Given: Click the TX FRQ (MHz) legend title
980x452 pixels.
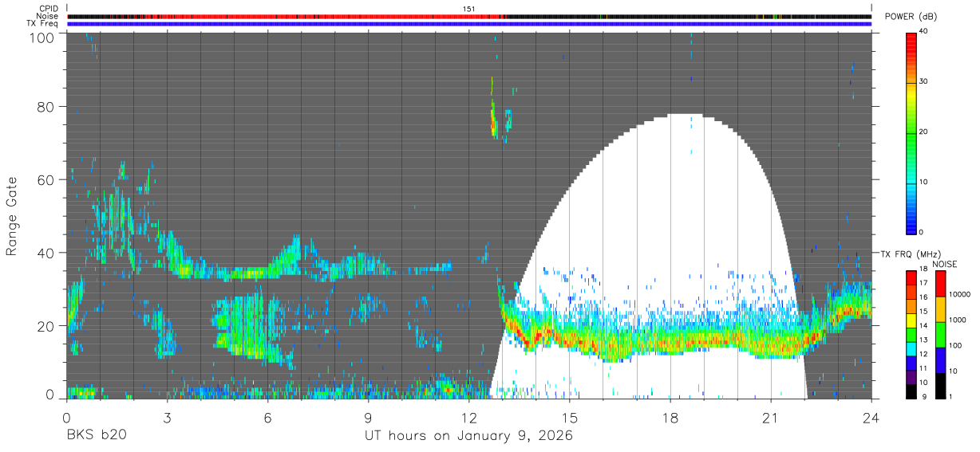Looking at the screenshot, I should pyautogui.click(x=911, y=254).
